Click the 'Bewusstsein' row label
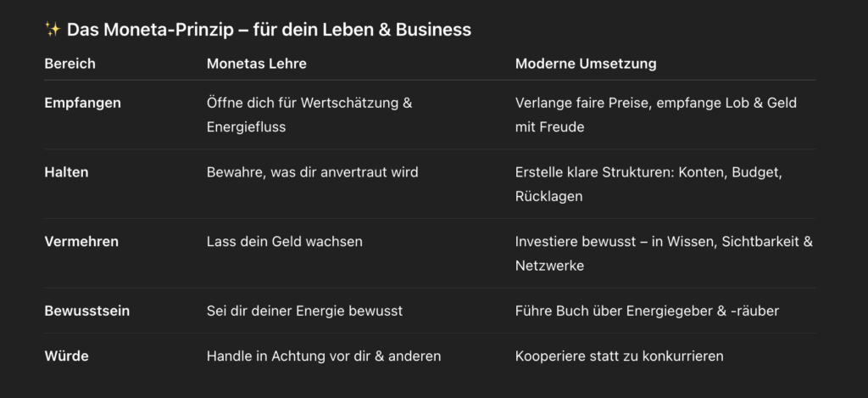Image resolution: width=868 pixels, height=398 pixels. pos(86,311)
